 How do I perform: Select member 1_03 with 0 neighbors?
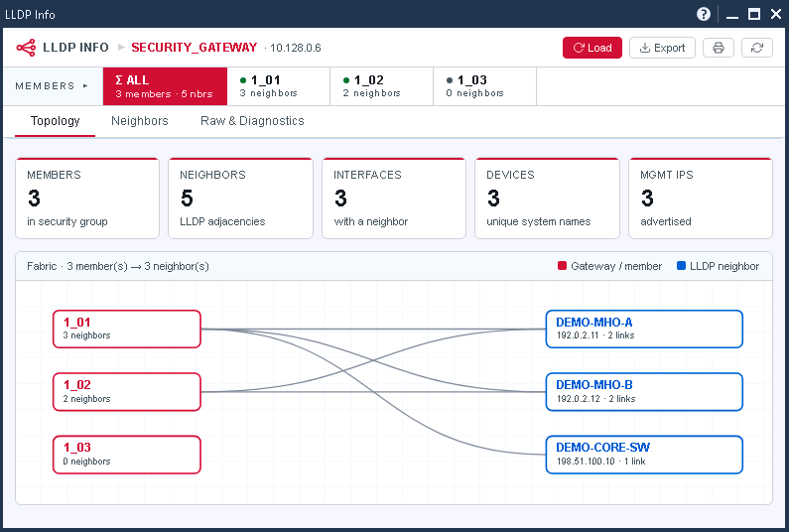click(485, 86)
